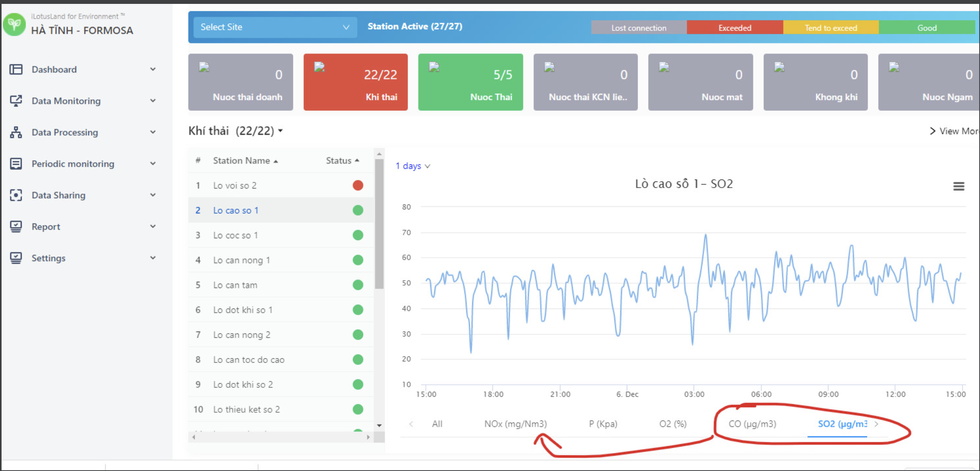Click station list scroll down arrow
The height and width of the screenshot is (471, 980).
[x=379, y=426]
